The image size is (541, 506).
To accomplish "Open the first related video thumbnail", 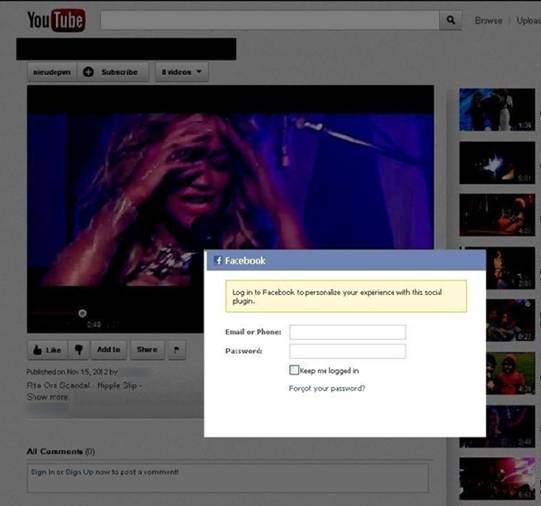I will 497,110.
